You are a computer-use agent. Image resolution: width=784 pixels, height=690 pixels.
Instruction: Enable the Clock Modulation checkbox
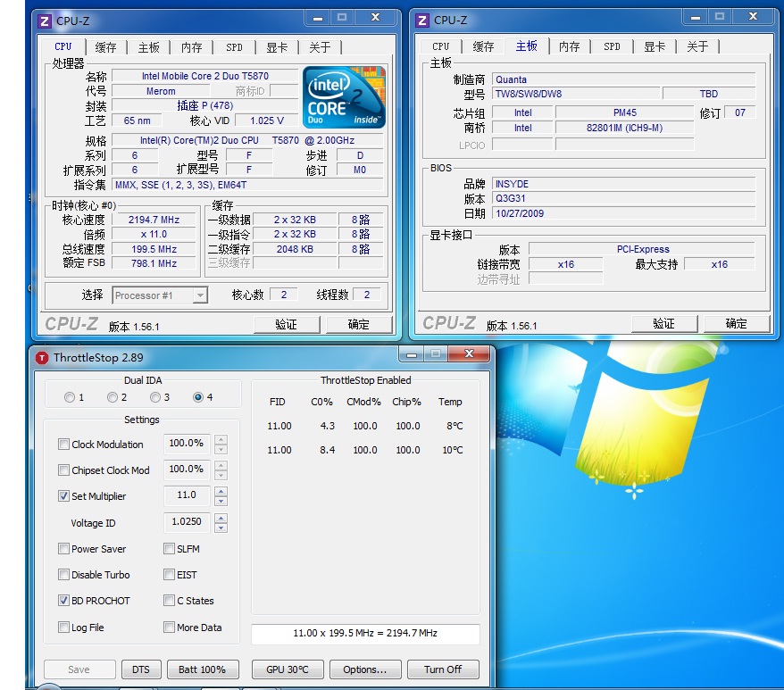(63, 444)
